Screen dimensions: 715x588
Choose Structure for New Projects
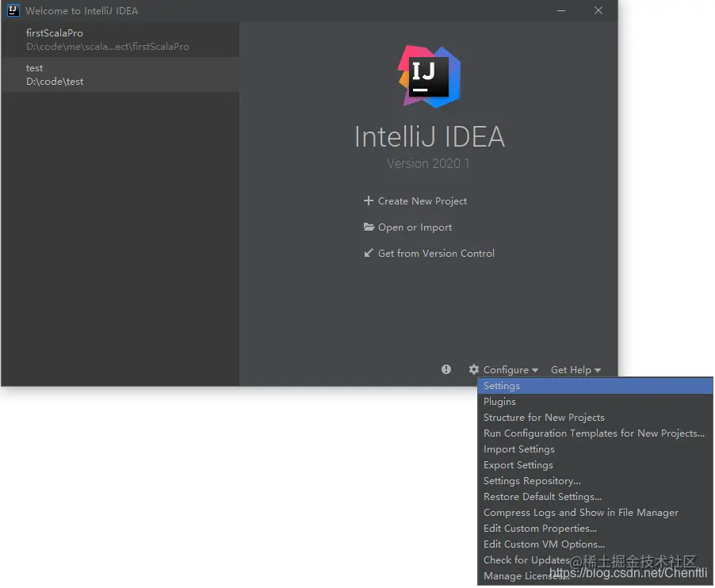[595, 418]
